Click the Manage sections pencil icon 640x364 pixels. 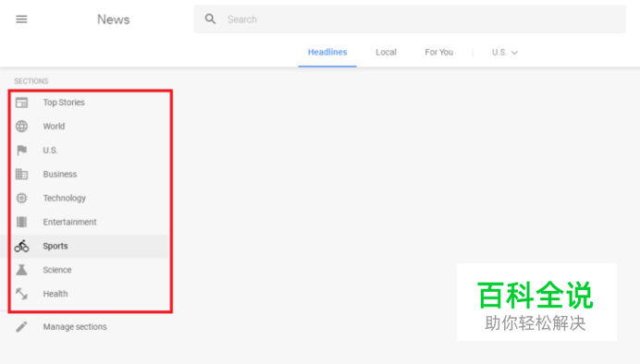[21, 326]
